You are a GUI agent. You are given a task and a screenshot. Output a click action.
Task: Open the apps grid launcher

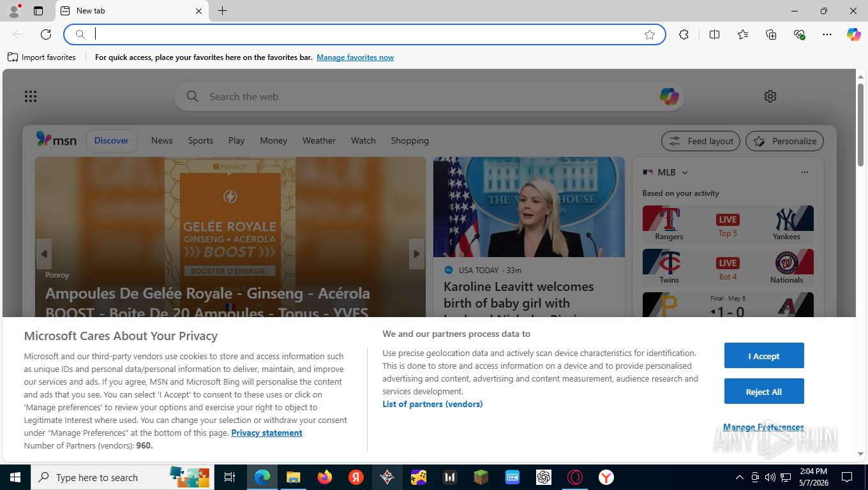[31, 96]
